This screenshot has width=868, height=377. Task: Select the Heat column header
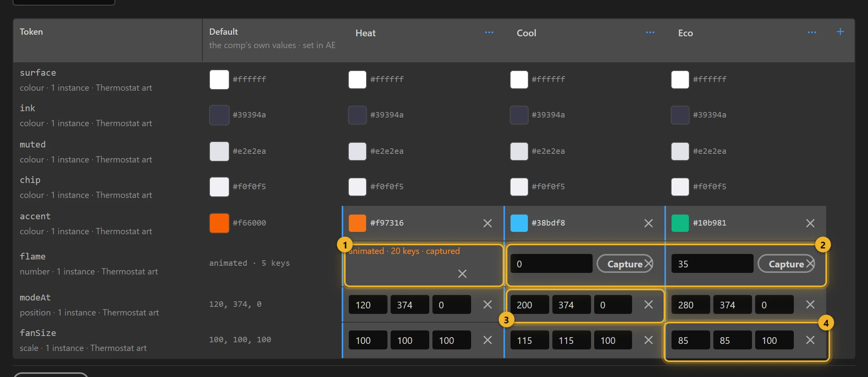tap(365, 33)
